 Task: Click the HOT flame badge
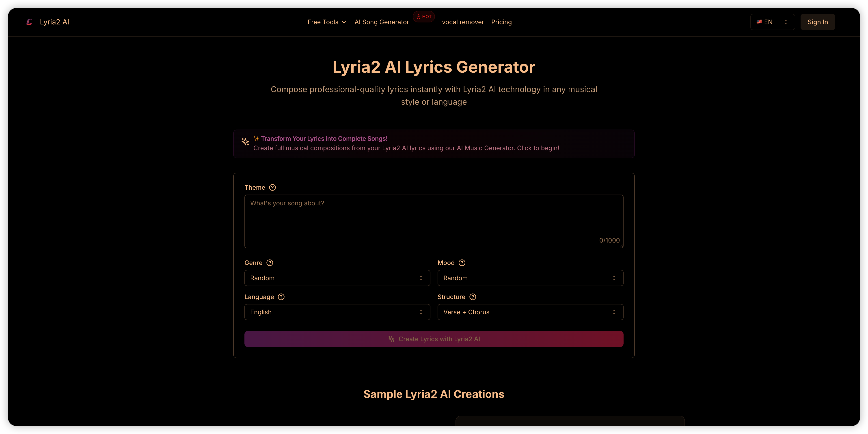click(x=423, y=16)
